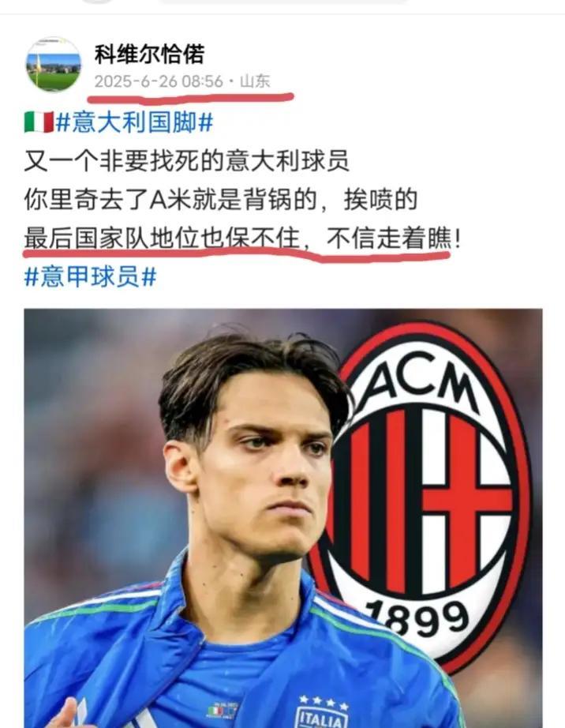Click the 山东 location label
Viewport: 565px width, 728px height.
[255, 81]
